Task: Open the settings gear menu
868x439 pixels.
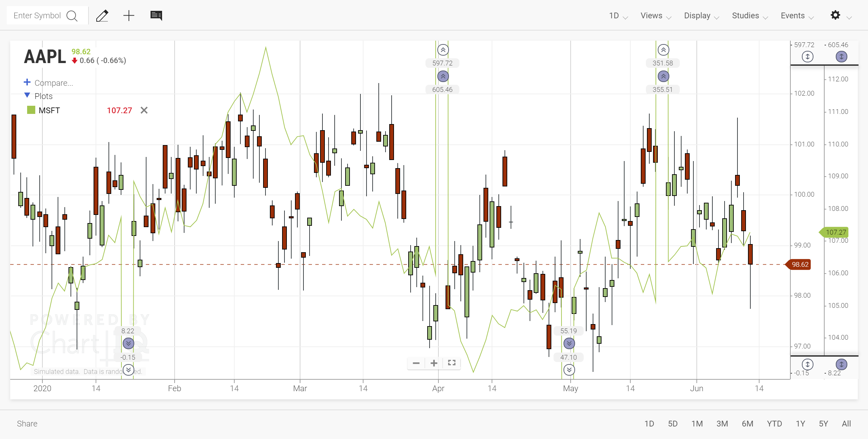Action: click(835, 15)
